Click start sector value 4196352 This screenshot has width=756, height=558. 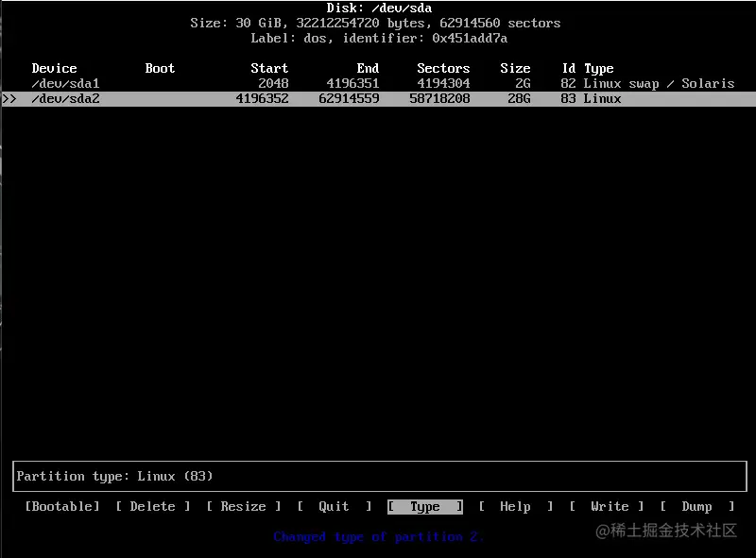262,99
